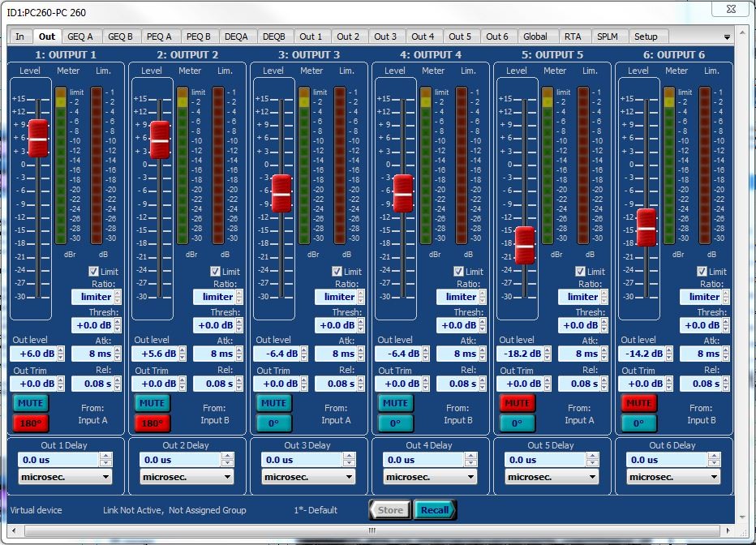Open Out 3 Delay units dropdown
The image size is (756, 545).
308,477
